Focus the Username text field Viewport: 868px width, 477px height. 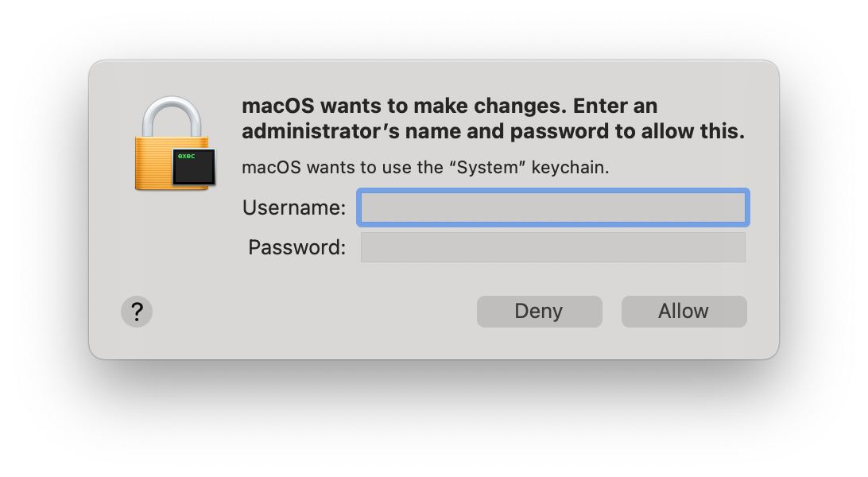click(553, 208)
